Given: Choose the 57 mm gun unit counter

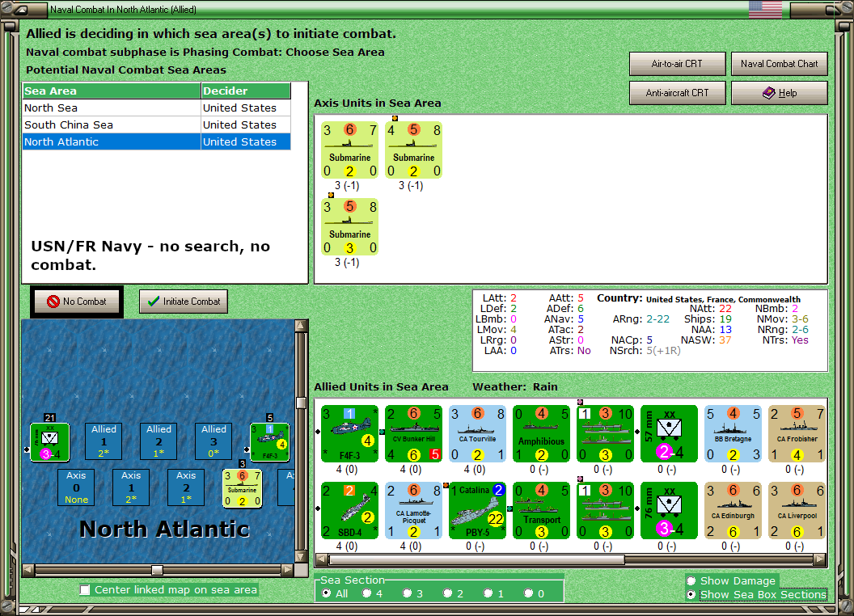Looking at the screenshot, I should 669,433.
